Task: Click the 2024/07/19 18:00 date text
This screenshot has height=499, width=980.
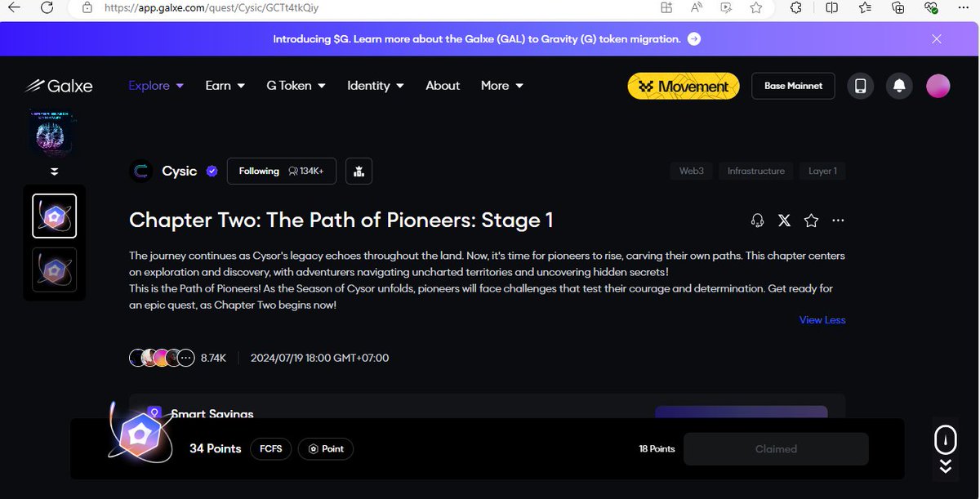Action: (319, 358)
